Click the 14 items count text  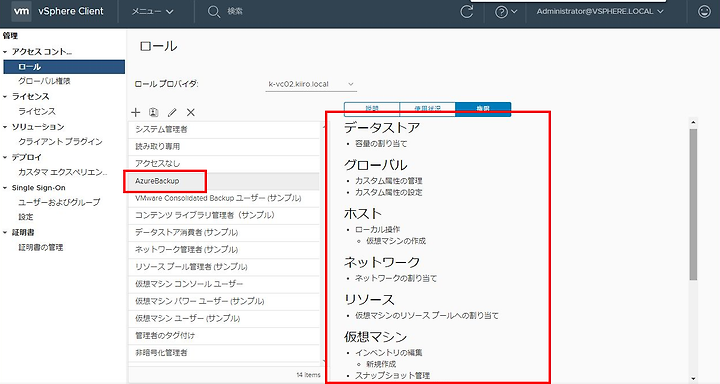coord(308,375)
